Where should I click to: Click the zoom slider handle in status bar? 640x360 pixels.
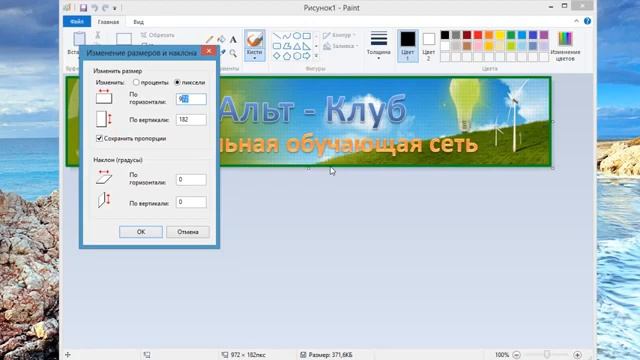pos(547,355)
